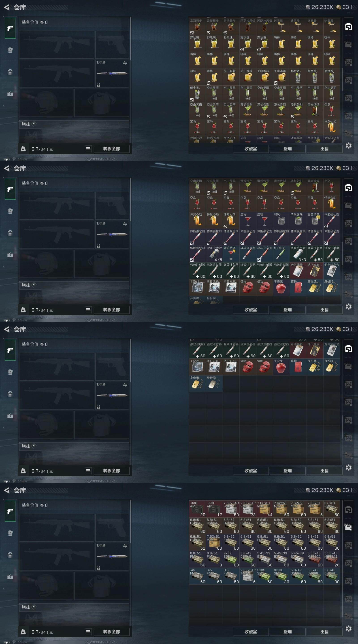This screenshot has width=358, height=644.
Task: Pick the .338 AP stack of 17
Action: [214, 509]
